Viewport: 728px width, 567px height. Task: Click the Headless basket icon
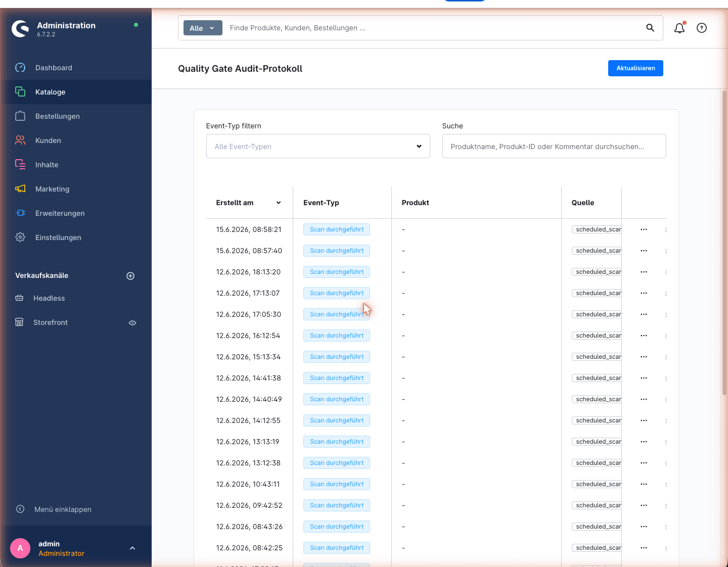point(19,298)
